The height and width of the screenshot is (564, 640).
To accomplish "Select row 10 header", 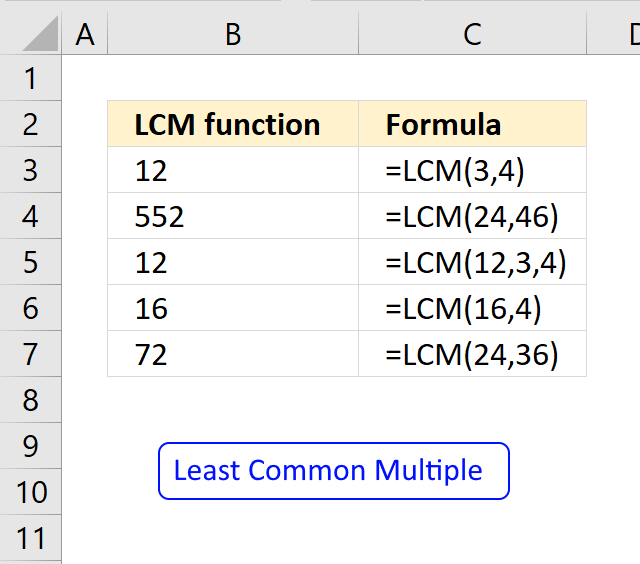I will click(x=31, y=491).
